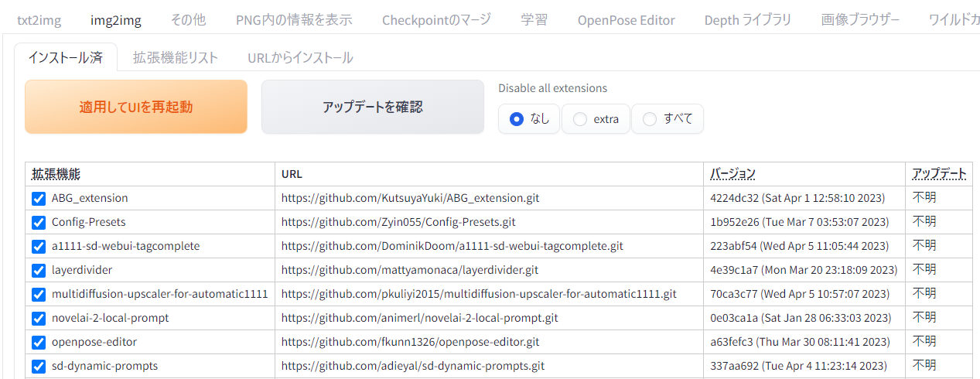Screen dimensions: 980x379
Task: Uncheck the Config-Presets checkbox
Action: coord(39,223)
